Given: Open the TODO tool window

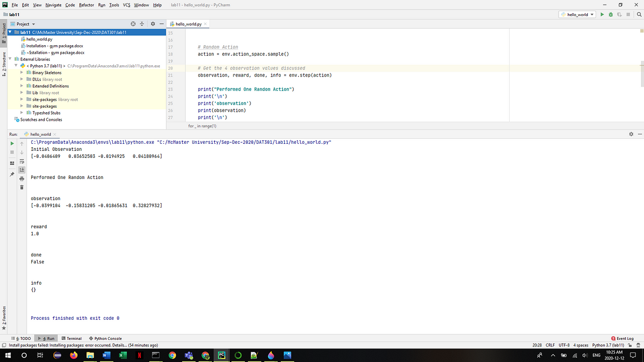Looking at the screenshot, I should (x=21, y=338).
